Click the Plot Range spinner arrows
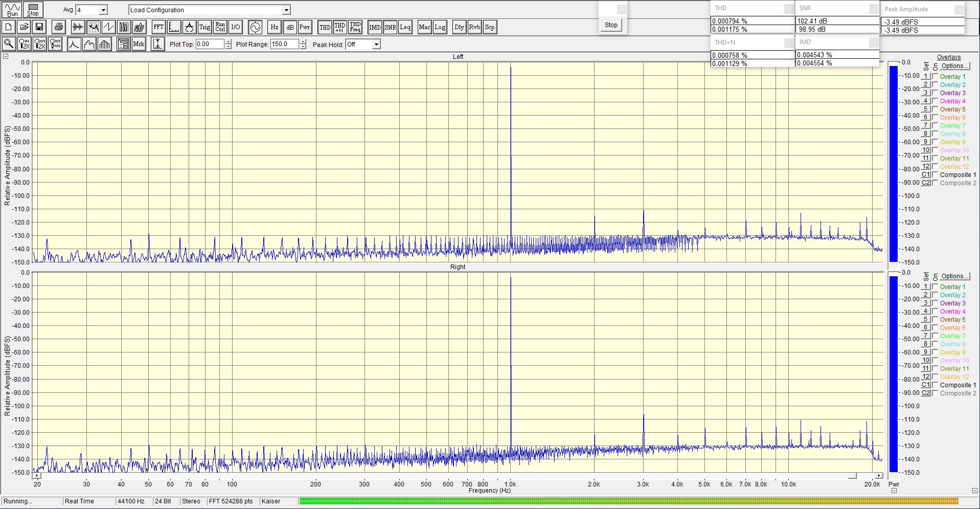 [x=303, y=45]
